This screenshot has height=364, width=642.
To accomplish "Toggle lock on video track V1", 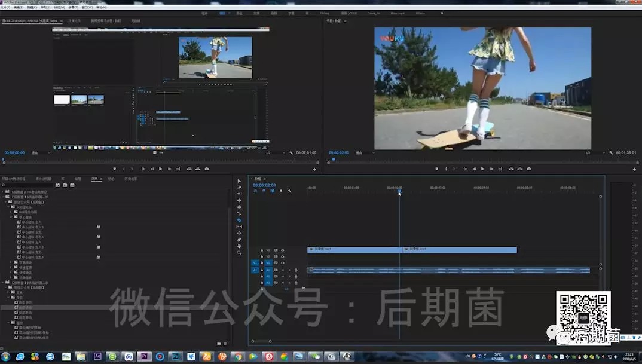I will (x=262, y=262).
